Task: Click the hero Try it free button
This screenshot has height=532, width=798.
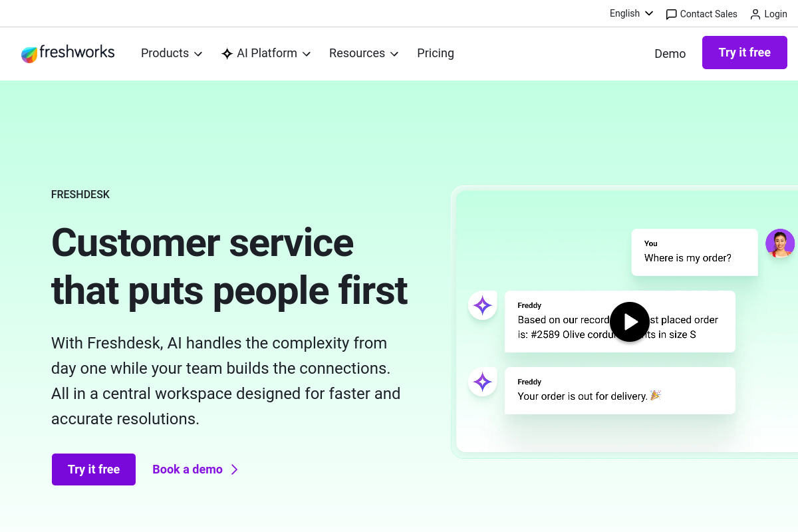Action: [x=94, y=469]
